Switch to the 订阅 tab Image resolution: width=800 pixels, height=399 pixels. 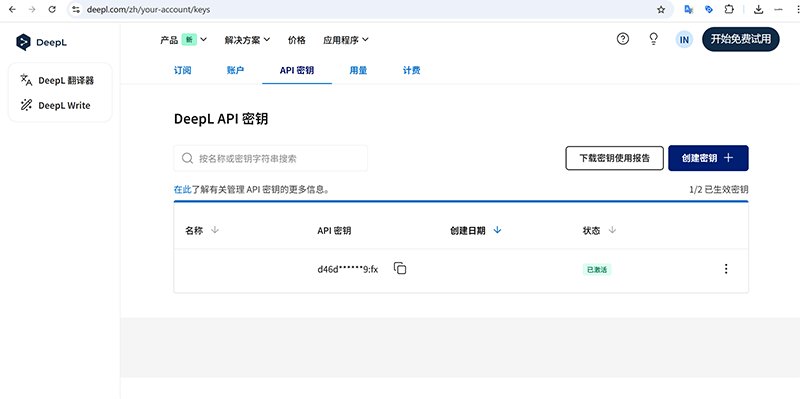tap(182, 70)
